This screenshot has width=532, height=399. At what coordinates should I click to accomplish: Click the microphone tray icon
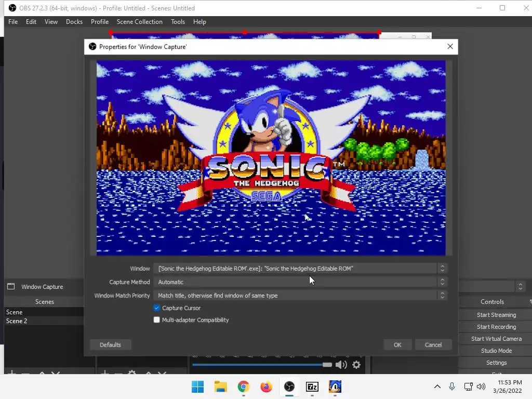tap(451, 387)
